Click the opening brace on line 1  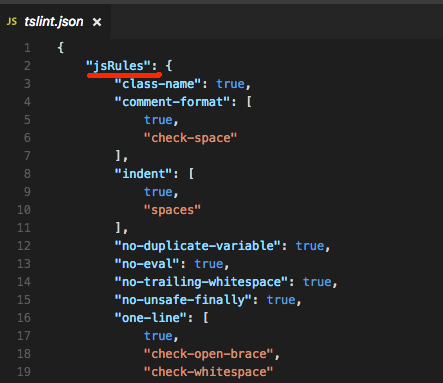(x=60, y=48)
